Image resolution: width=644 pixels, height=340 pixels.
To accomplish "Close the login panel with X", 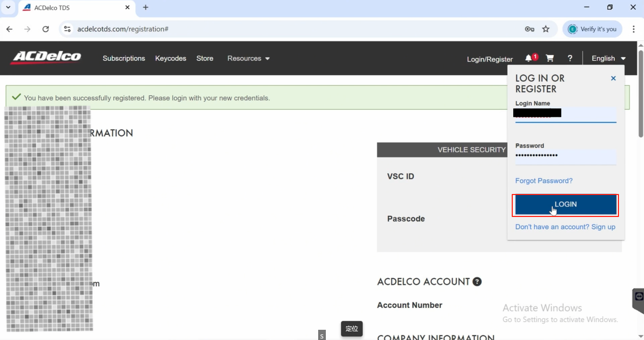I will [x=613, y=79].
